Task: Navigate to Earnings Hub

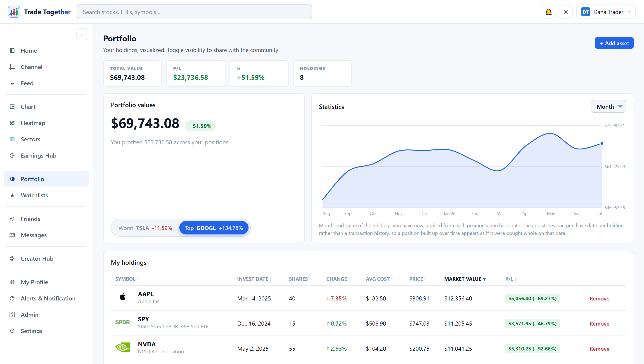Action: coord(46,156)
